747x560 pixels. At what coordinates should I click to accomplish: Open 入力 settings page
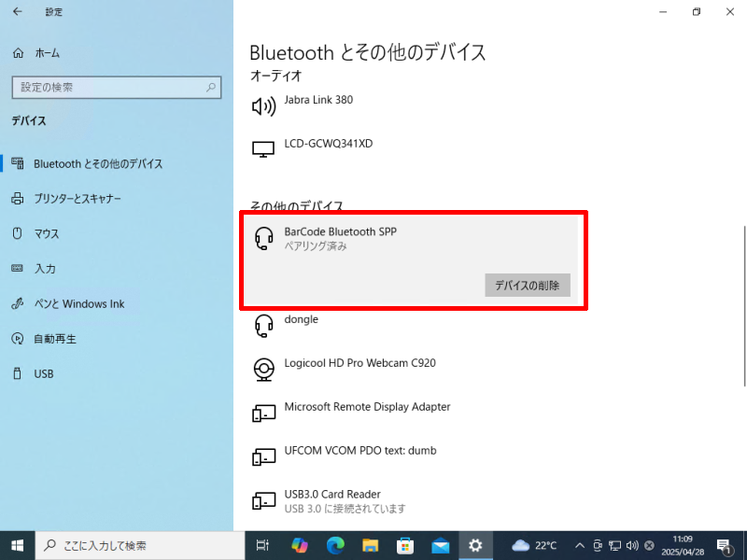point(45,269)
